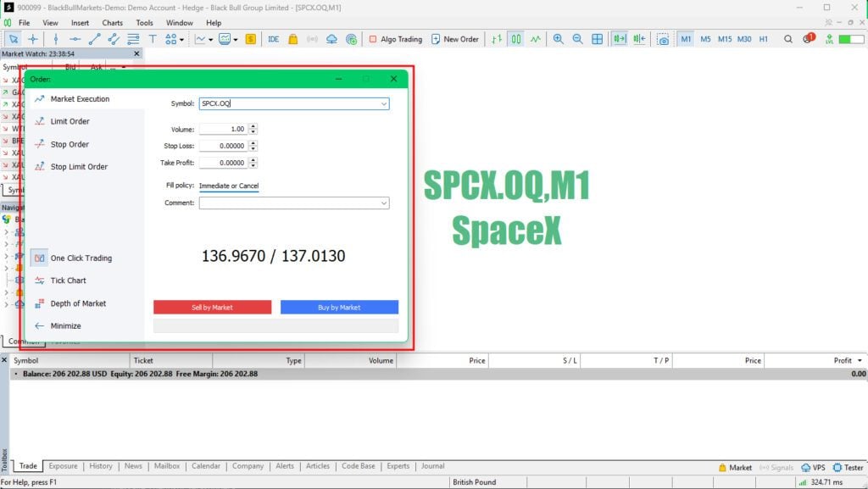Select the trendline drawing tool
This screenshot has width=868, height=489.
(95, 39)
